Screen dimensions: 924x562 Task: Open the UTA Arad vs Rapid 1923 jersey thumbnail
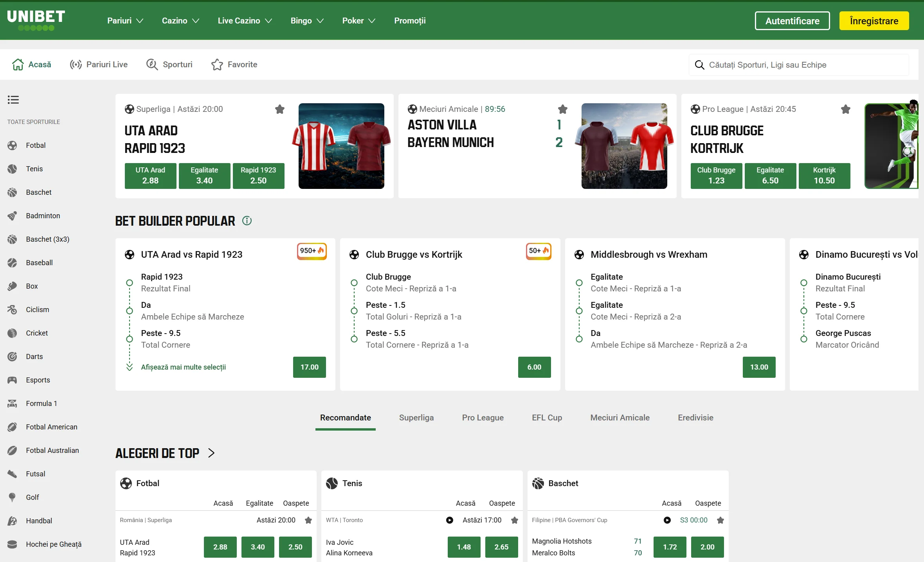pyautogui.click(x=341, y=146)
